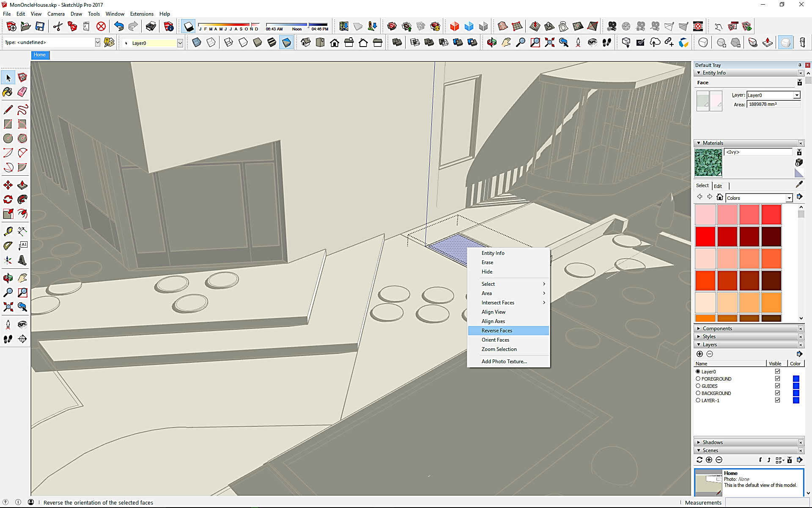812x508 pixels.
Task: Select the Zoom Extents tool in left toolbar
Action: pos(8,306)
